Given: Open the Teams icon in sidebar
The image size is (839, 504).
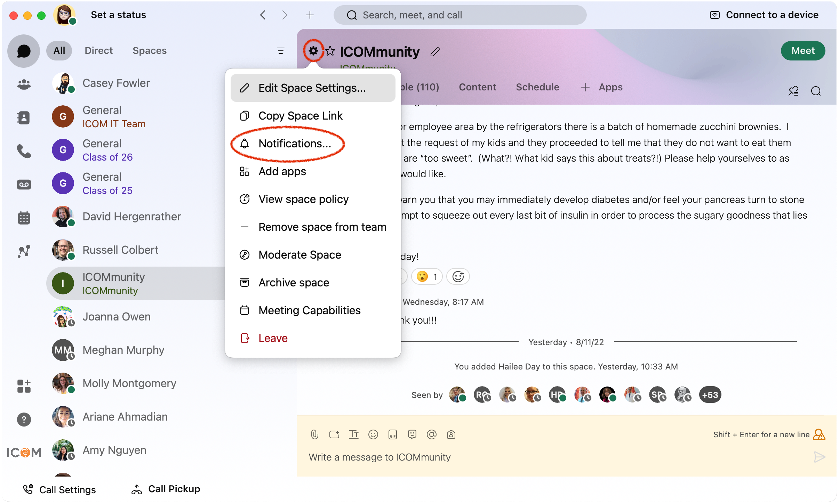Looking at the screenshot, I should [24, 84].
